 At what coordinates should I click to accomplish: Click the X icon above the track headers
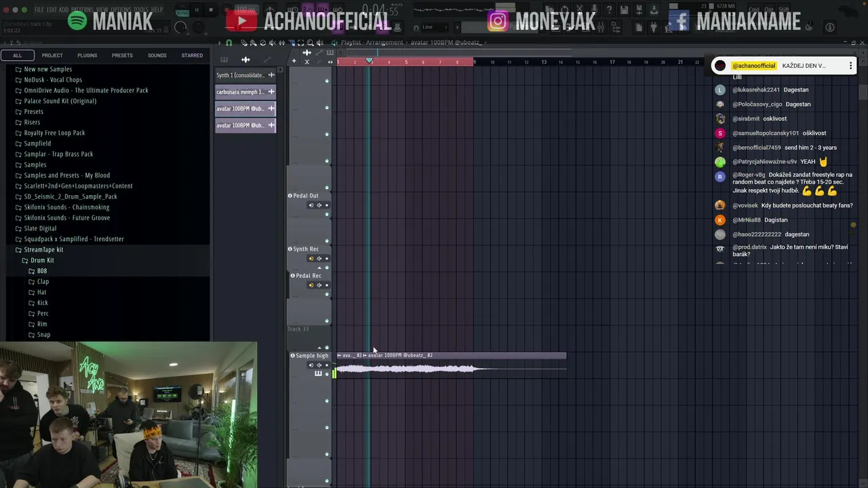click(x=307, y=62)
